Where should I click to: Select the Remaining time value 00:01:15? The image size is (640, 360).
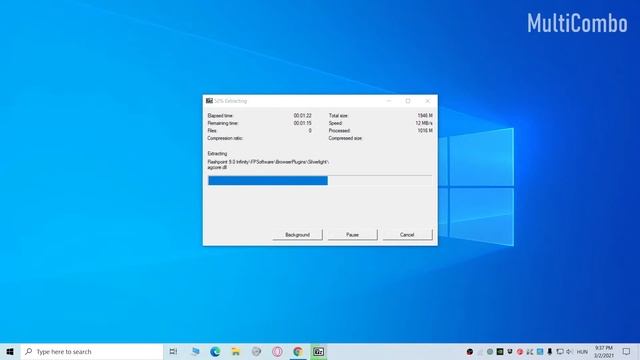point(302,123)
